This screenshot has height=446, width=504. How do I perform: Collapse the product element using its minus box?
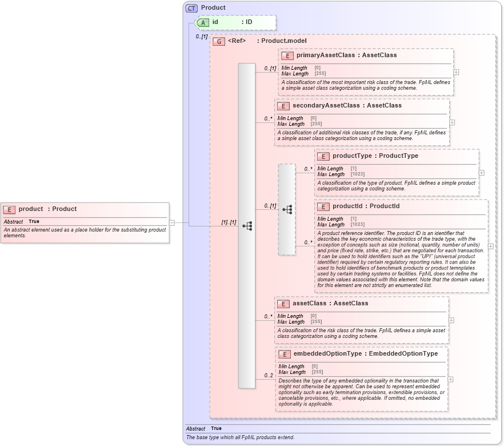[171, 222]
